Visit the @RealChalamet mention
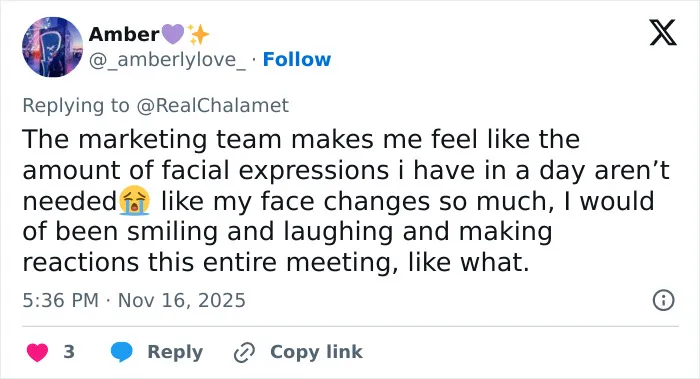700x379 pixels. tap(212, 105)
